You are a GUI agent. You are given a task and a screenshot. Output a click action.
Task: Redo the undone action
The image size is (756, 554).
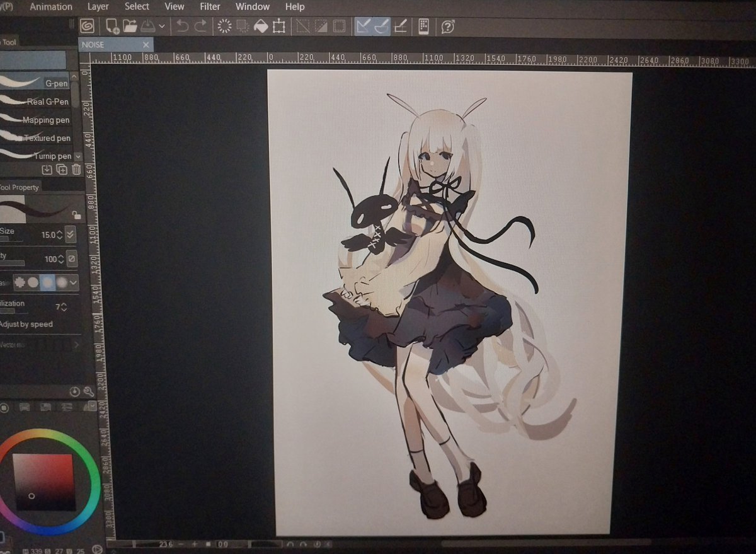tap(200, 26)
